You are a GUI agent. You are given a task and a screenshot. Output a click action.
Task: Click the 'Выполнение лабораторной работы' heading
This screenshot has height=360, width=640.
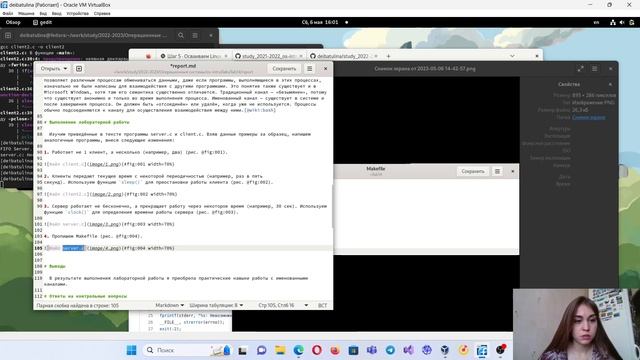pos(89,122)
